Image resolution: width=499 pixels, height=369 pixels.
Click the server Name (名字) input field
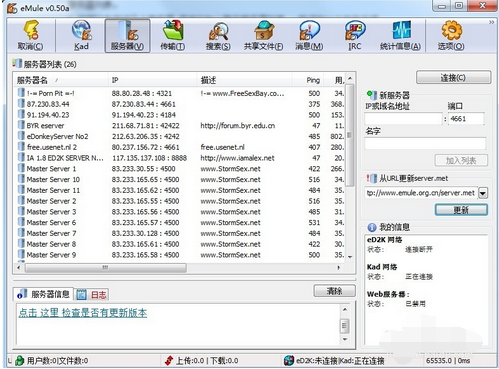(425, 143)
